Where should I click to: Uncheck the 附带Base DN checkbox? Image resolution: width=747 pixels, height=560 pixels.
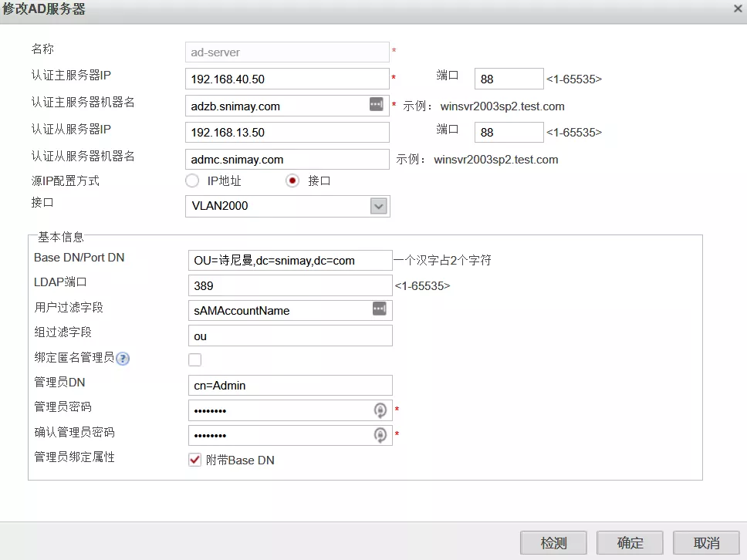tap(194, 460)
